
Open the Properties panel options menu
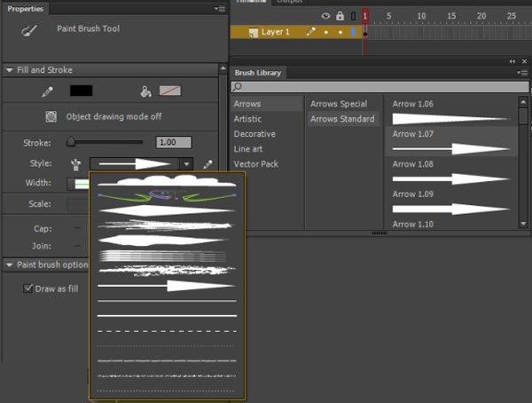(x=220, y=9)
